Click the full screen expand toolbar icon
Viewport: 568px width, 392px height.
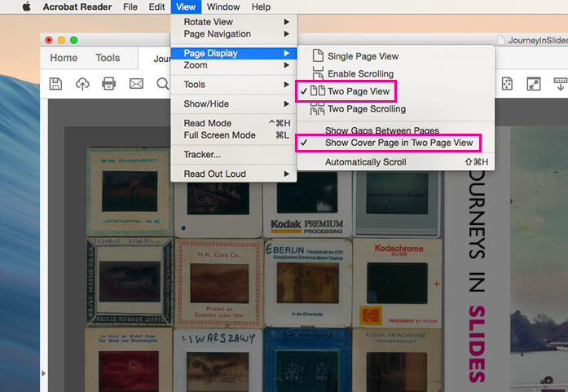pyautogui.click(x=533, y=84)
